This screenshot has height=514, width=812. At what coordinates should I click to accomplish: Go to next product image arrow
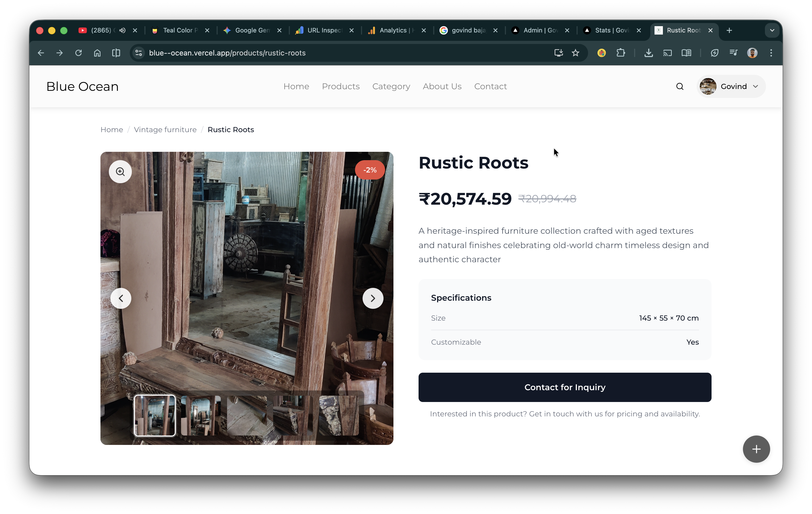pos(373,298)
